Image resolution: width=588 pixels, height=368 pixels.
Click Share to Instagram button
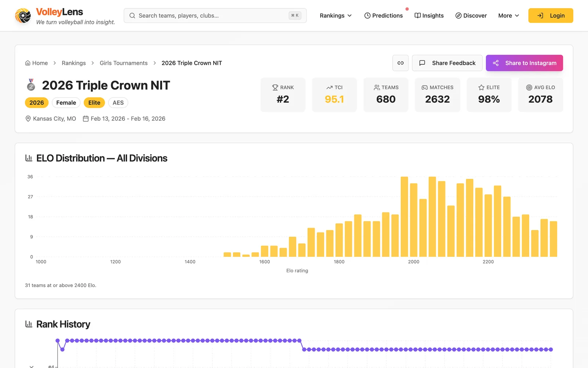tap(524, 63)
